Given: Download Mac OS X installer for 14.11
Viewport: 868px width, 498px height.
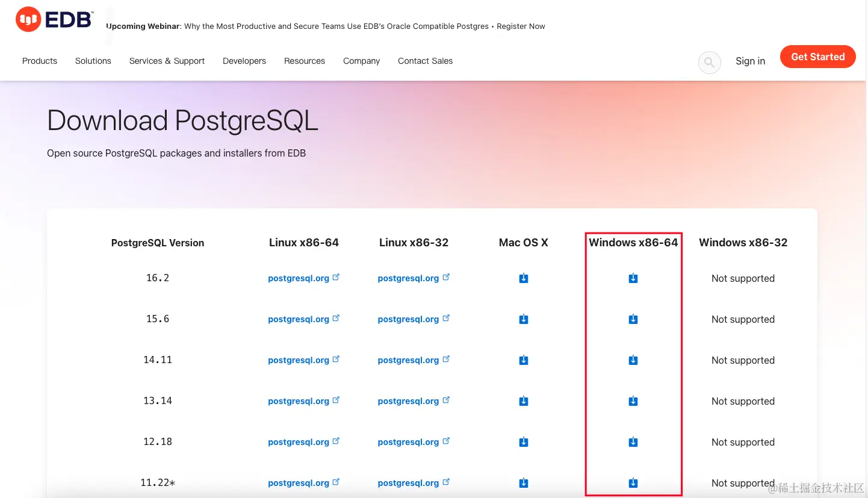Looking at the screenshot, I should pos(524,360).
